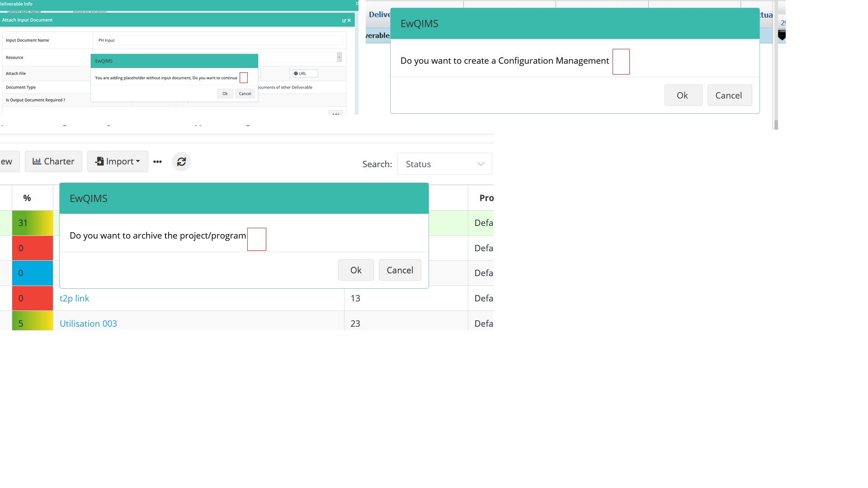Select the green progress cell showing 31

click(x=33, y=223)
